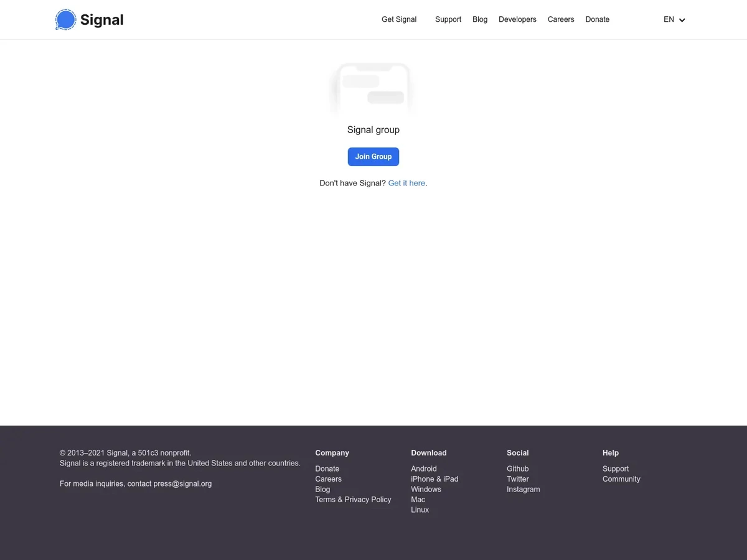This screenshot has height=560, width=747.
Task: Open the Linux download link
Action: [x=420, y=510]
